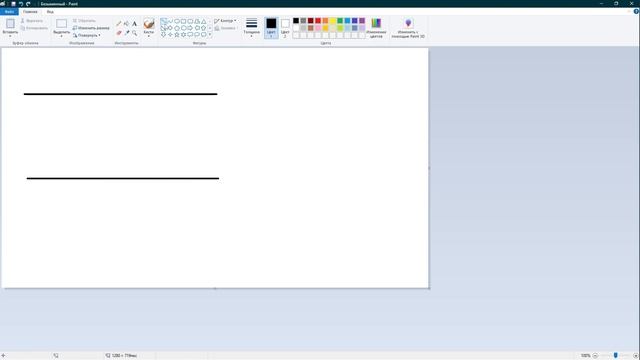This screenshot has height=360, width=640.
Task: Select the Eraser tool
Action: (x=119, y=33)
